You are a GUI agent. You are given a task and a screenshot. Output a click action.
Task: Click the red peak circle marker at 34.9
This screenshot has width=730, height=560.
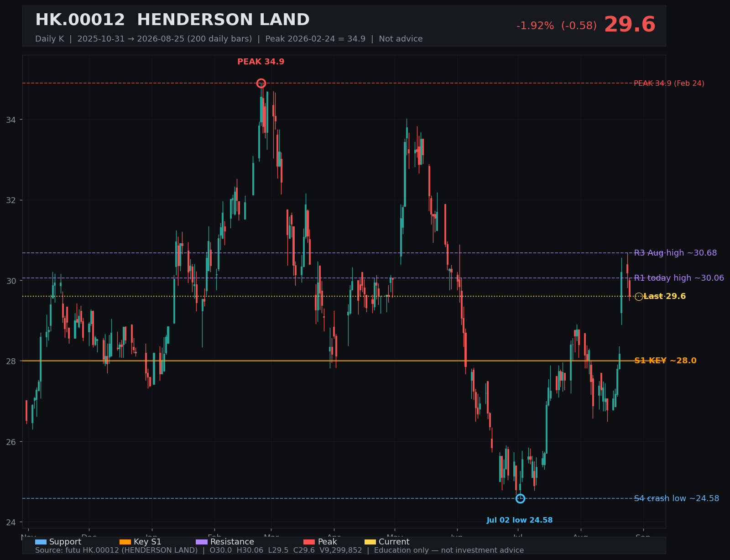tap(261, 83)
